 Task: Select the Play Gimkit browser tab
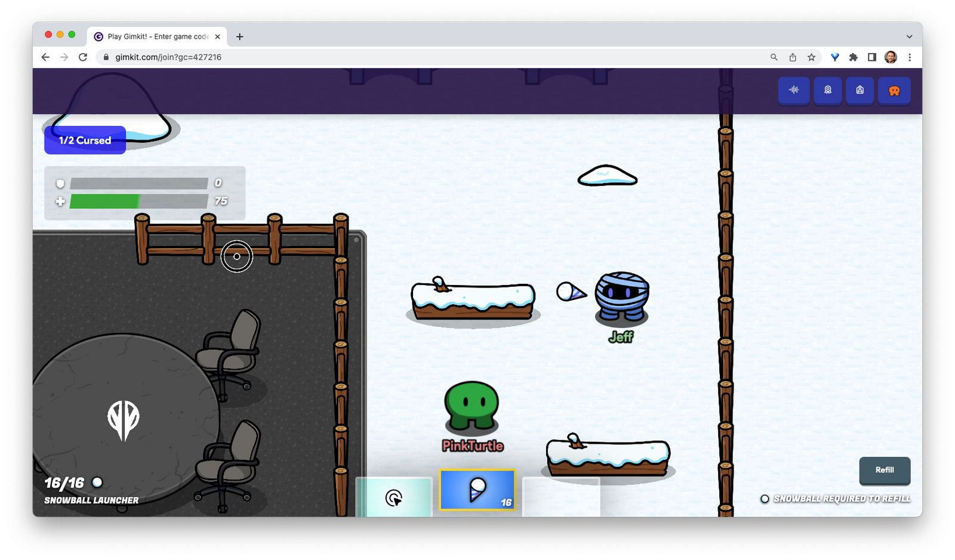click(156, 36)
